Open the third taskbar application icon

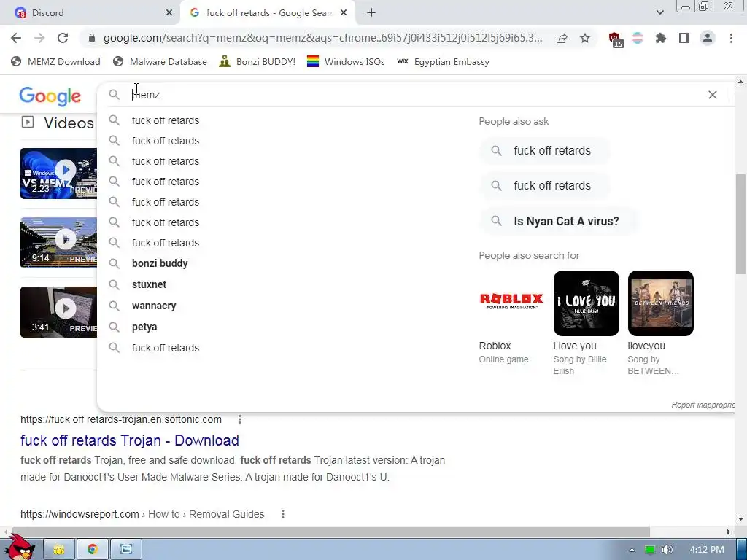point(125,550)
